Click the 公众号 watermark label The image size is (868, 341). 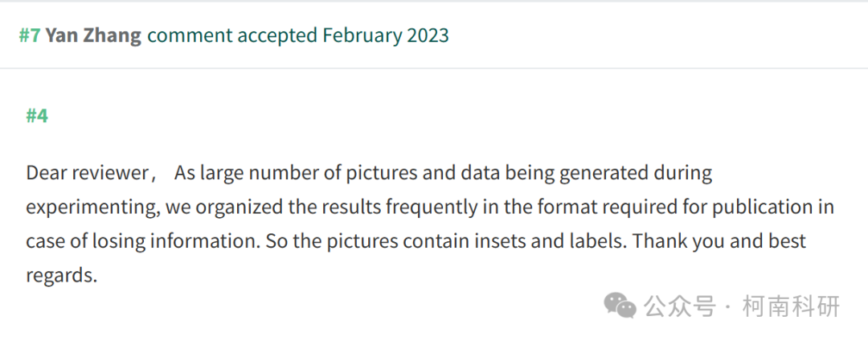coord(680,306)
